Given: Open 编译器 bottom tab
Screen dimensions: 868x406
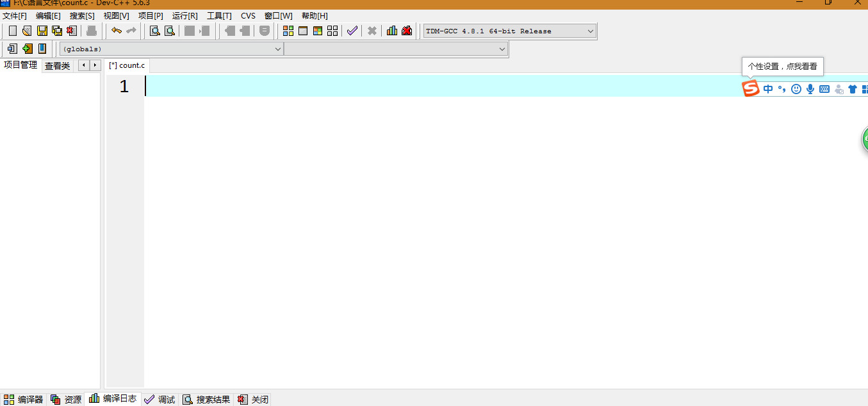Looking at the screenshot, I should tap(23, 400).
